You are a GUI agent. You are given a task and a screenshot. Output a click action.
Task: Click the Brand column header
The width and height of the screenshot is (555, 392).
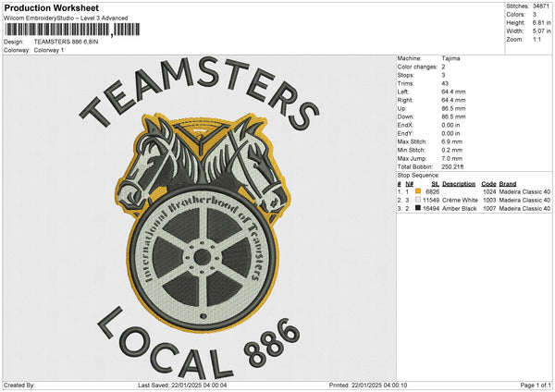[509, 183]
